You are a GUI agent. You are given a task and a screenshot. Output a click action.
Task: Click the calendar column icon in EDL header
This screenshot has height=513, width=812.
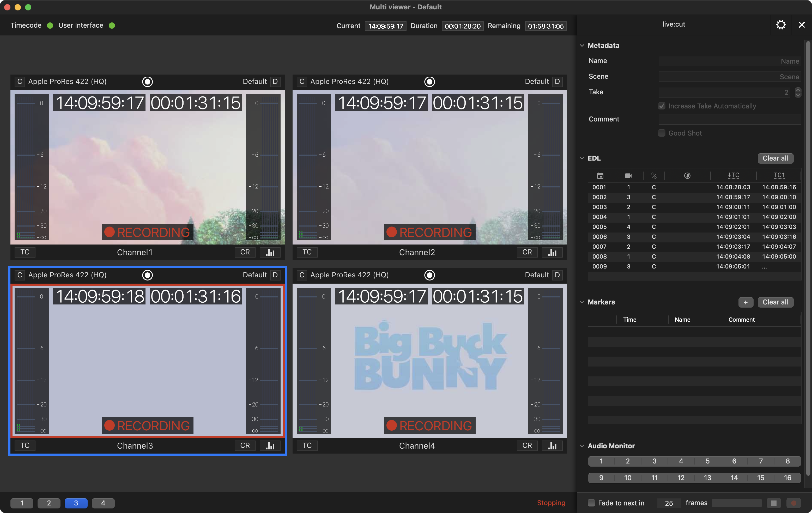(x=600, y=176)
